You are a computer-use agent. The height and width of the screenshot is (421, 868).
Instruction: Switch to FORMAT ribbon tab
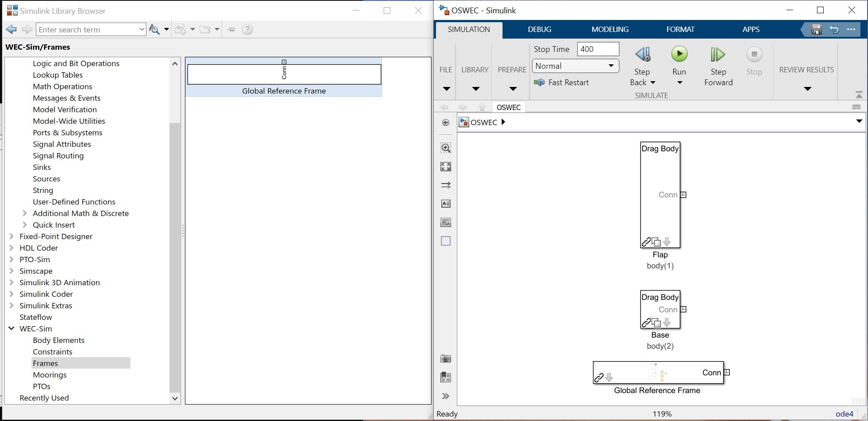point(680,29)
